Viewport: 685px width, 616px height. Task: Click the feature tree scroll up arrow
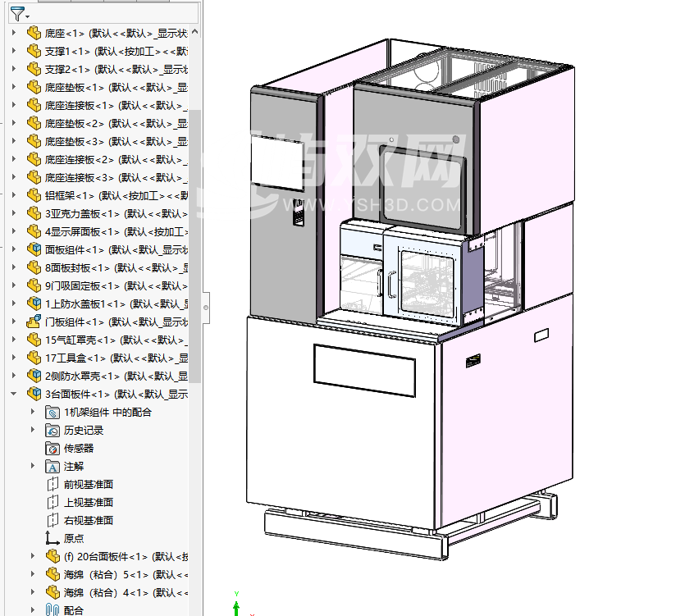(195, 31)
